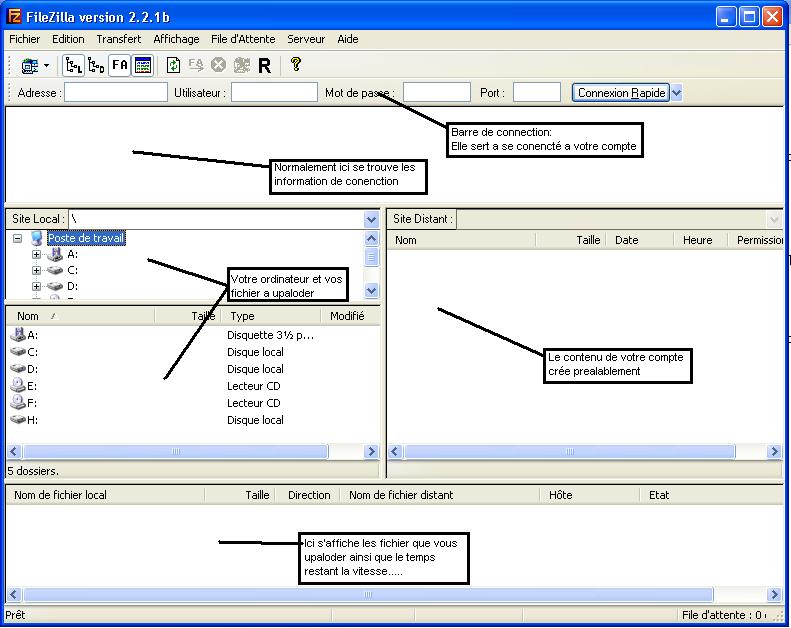Open the Affichage menu
Screen dimensions: 791x628
pyautogui.click(x=176, y=39)
